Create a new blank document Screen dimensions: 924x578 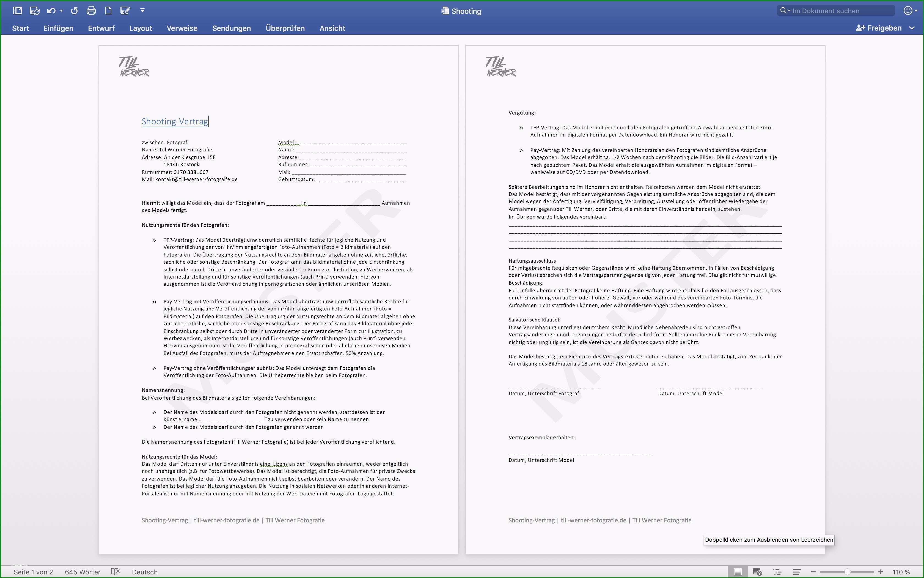click(x=108, y=11)
